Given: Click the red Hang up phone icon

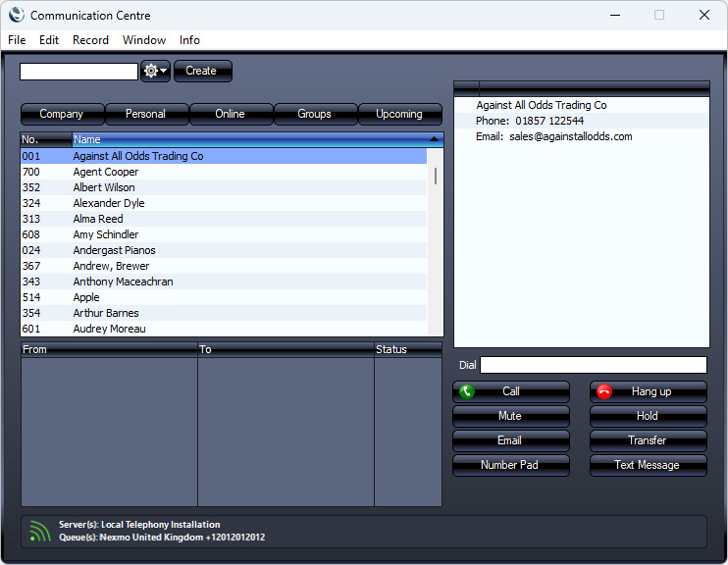Looking at the screenshot, I should pyautogui.click(x=604, y=391).
